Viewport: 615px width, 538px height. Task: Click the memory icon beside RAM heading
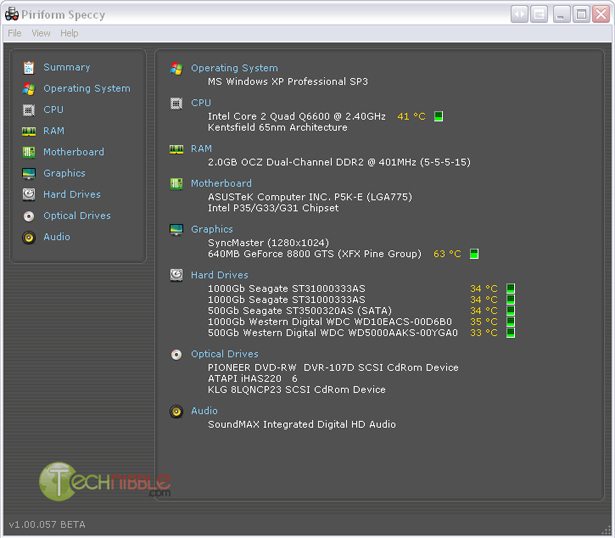(x=176, y=149)
